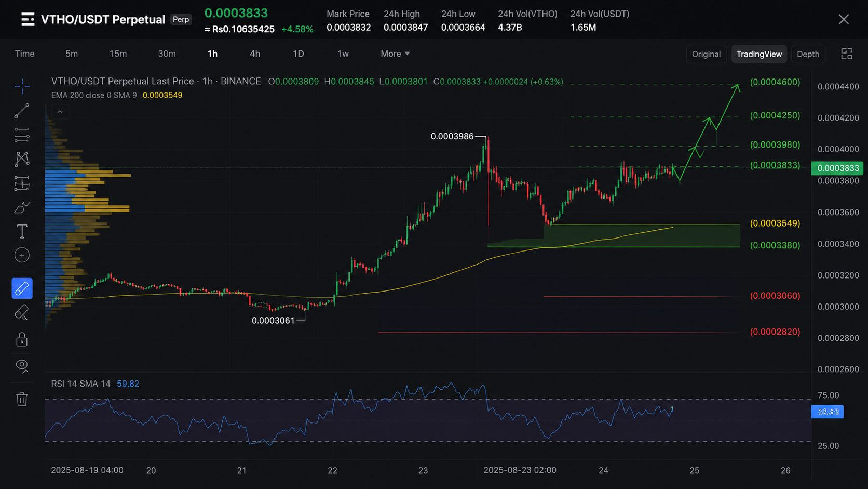Screen dimensions: 868x489
Task: Switch to the 1D timeframe
Action: click(x=298, y=54)
